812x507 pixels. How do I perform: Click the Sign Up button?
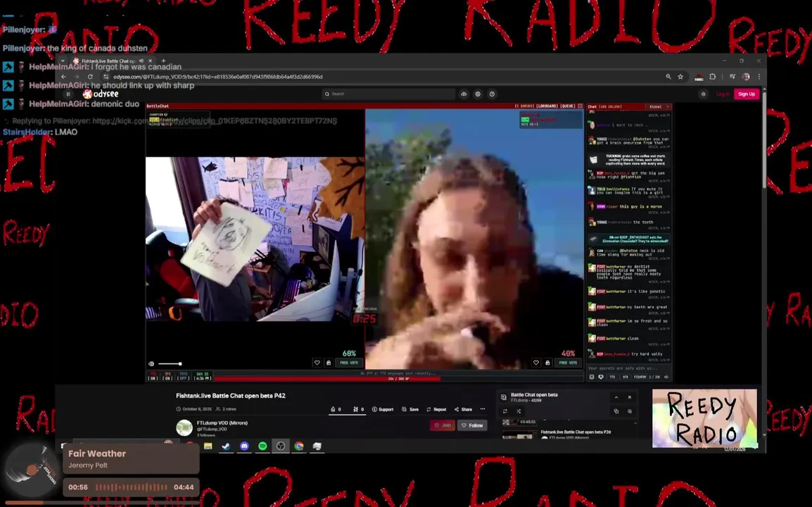747,94
